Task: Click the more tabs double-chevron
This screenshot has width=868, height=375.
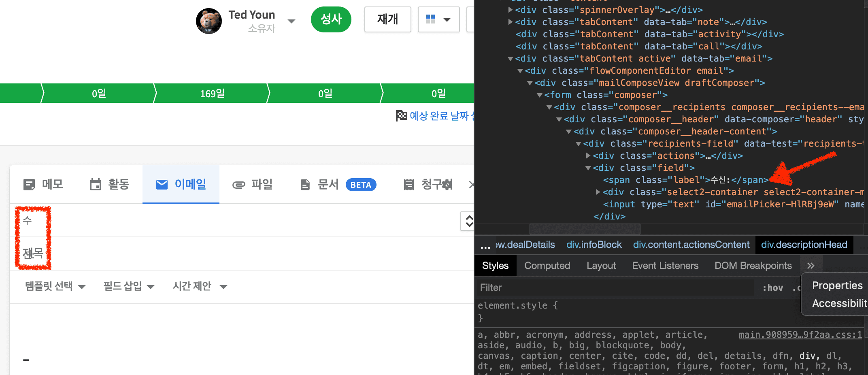Action: click(810, 266)
